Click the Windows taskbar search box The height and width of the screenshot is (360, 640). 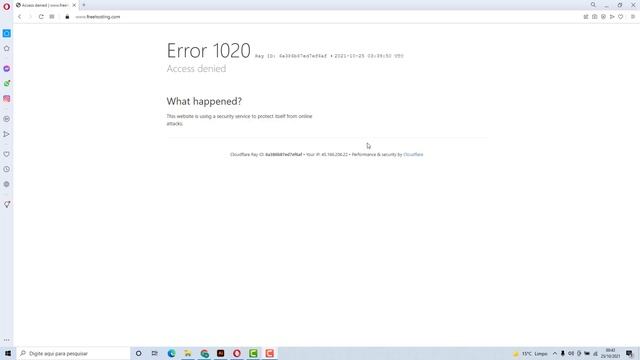pyautogui.click(x=73, y=353)
